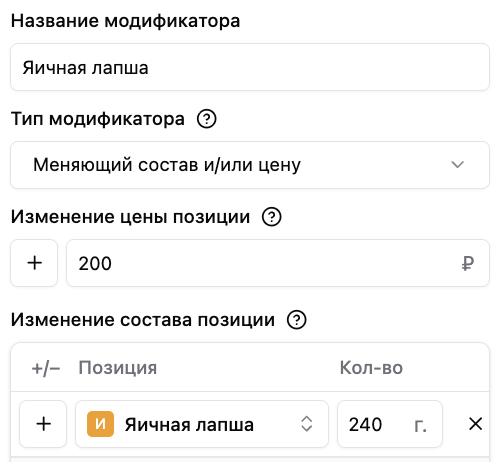Remove the Яичная лапша composition row

475,424
